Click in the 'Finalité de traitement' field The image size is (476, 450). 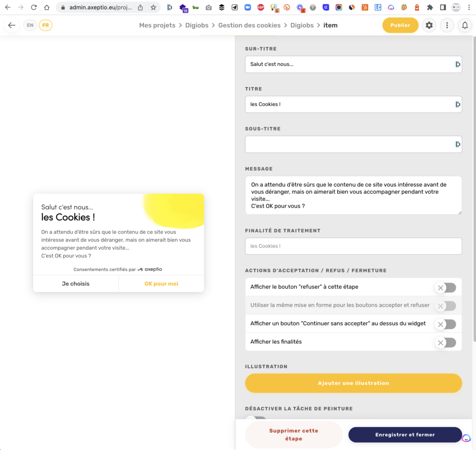click(x=353, y=246)
